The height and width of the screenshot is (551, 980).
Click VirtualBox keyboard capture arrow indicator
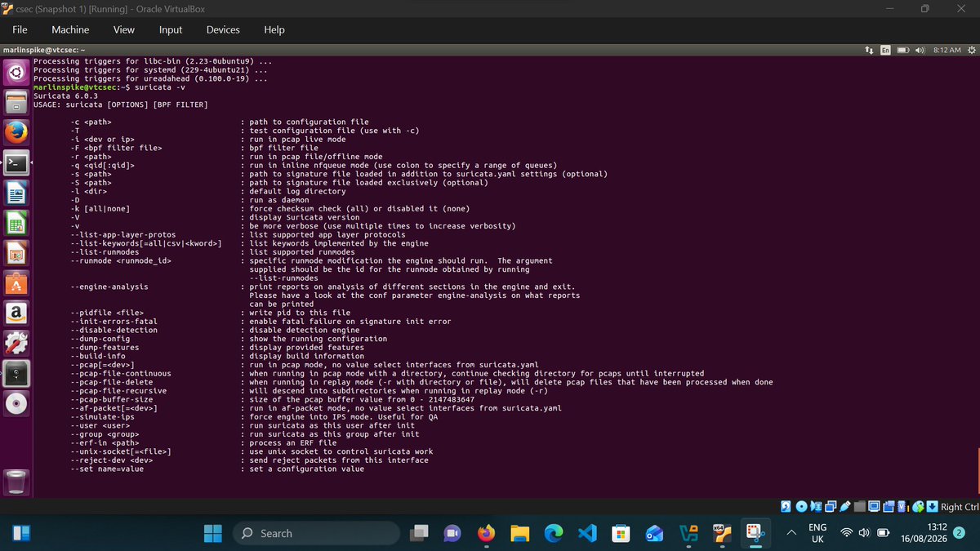point(932,507)
